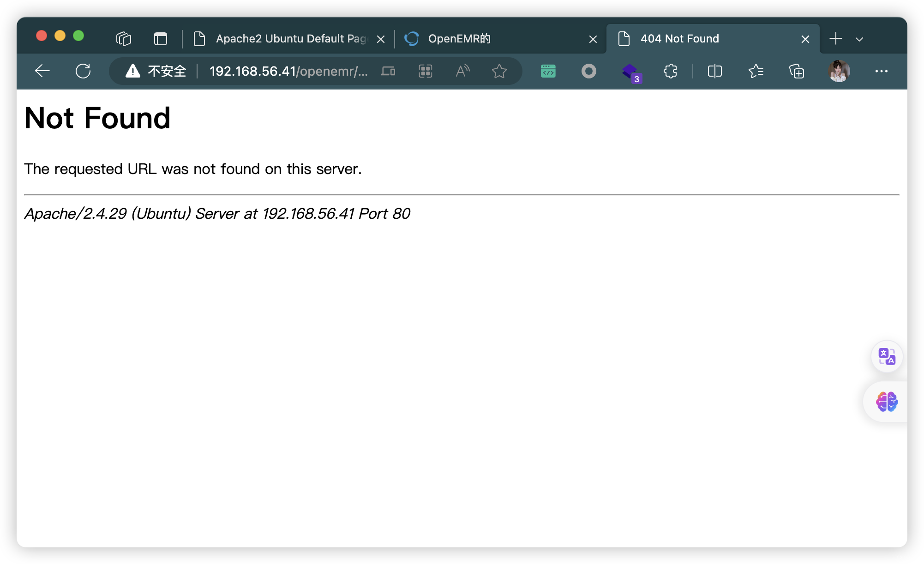924x564 pixels.
Task: Expand the tab list dropdown arrow
Action: pos(859,37)
